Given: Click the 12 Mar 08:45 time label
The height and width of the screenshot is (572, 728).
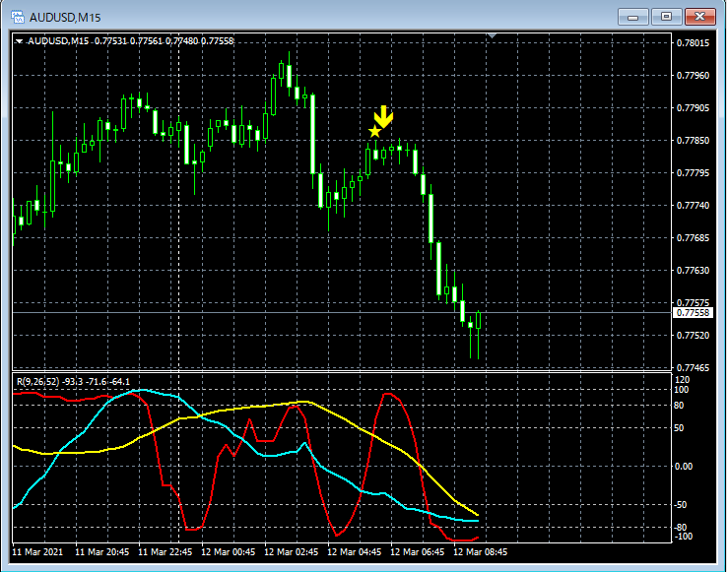Looking at the screenshot, I should coord(481,552).
